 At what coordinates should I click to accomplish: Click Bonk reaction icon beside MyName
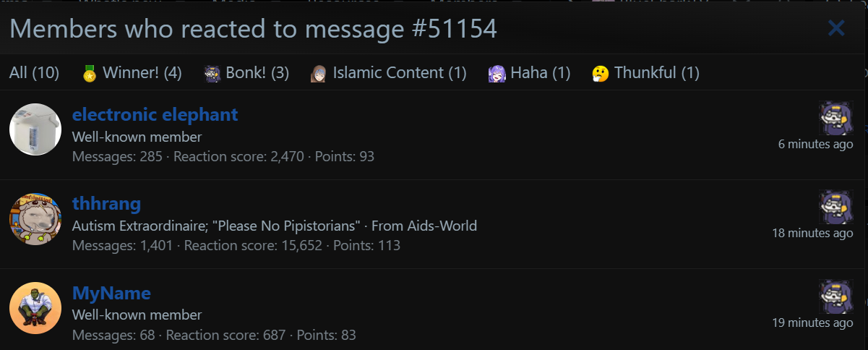(x=836, y=297)
